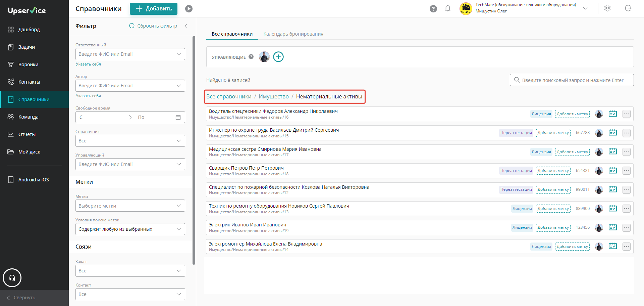Screen dimensions: 644x306
Task: Open Команда in the sidebar
Action: pos(34,117)
